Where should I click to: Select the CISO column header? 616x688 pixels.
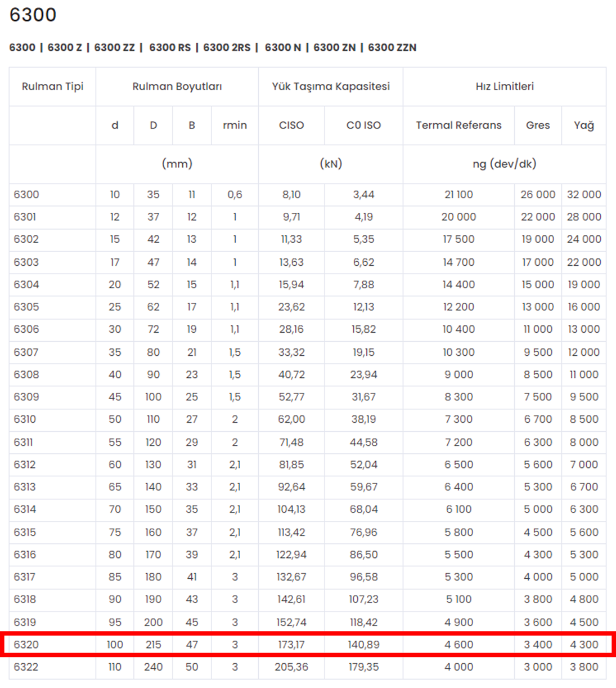291,125
